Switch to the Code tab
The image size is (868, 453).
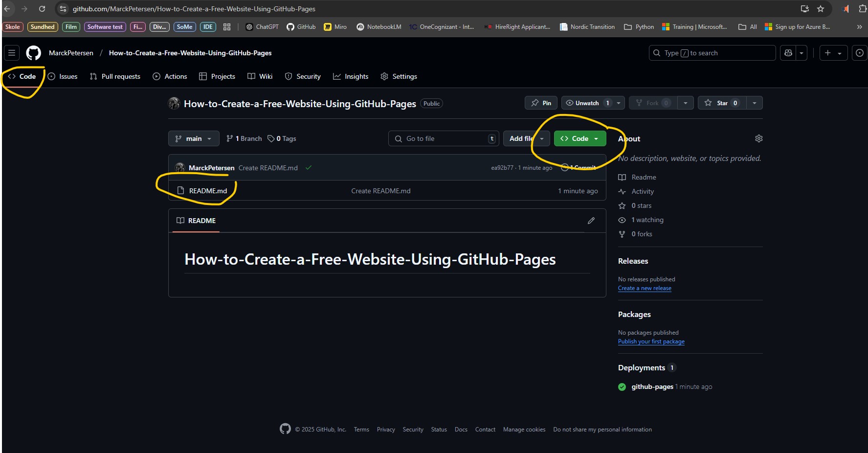coord(22,76)
